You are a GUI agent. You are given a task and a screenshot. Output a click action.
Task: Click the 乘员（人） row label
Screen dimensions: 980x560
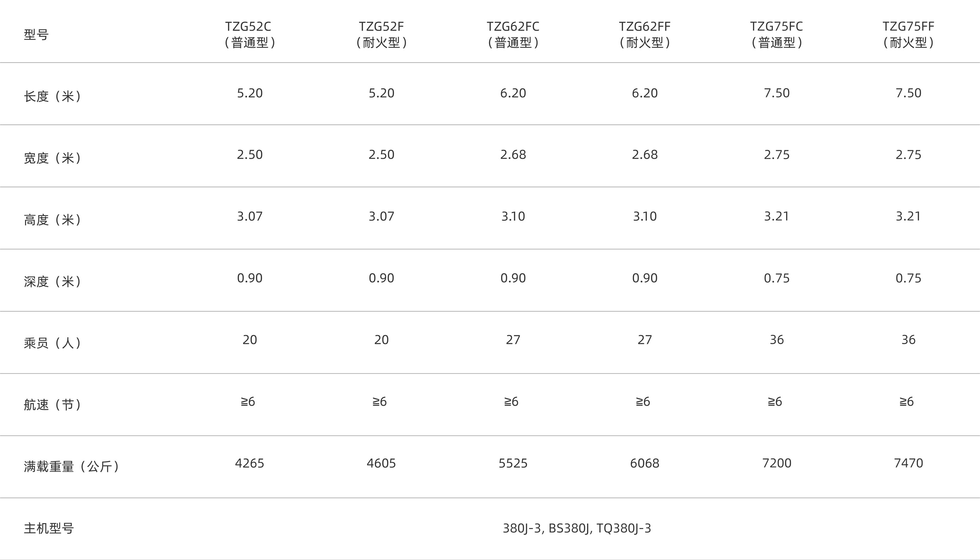[x=52, y=343]
